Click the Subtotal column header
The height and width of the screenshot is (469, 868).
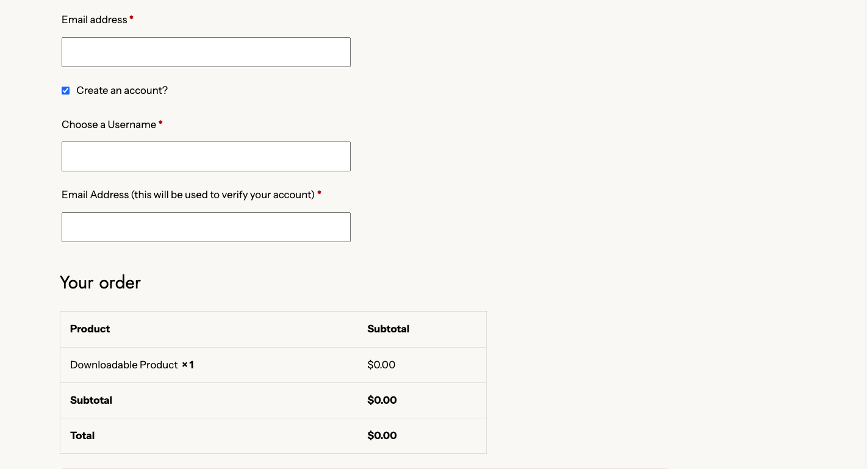tap(388, 329)
